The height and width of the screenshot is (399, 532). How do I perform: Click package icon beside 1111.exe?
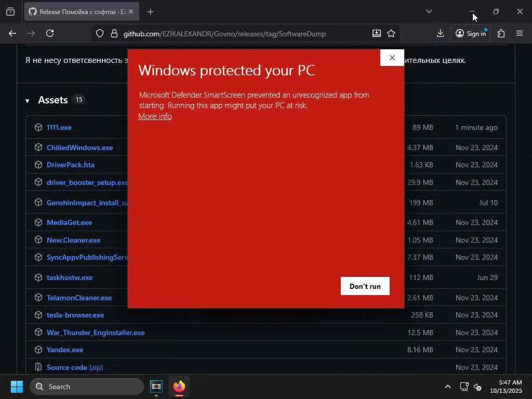[38, 127]
